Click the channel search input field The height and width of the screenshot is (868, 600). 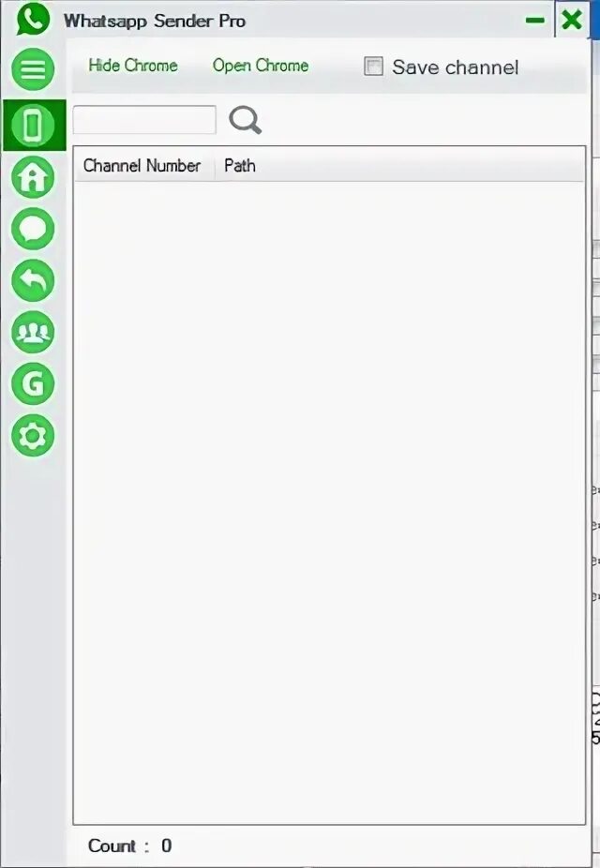pyautogui.click(x=144, y=120)
